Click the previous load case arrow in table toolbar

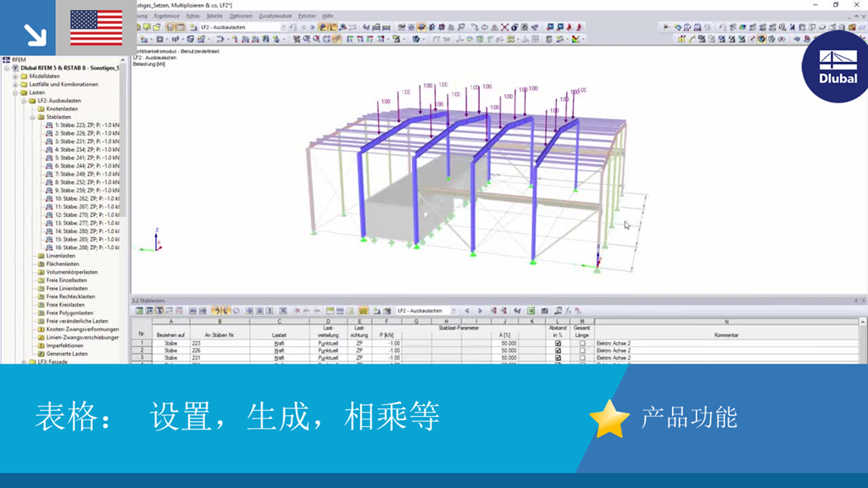[x=467, y=311]
